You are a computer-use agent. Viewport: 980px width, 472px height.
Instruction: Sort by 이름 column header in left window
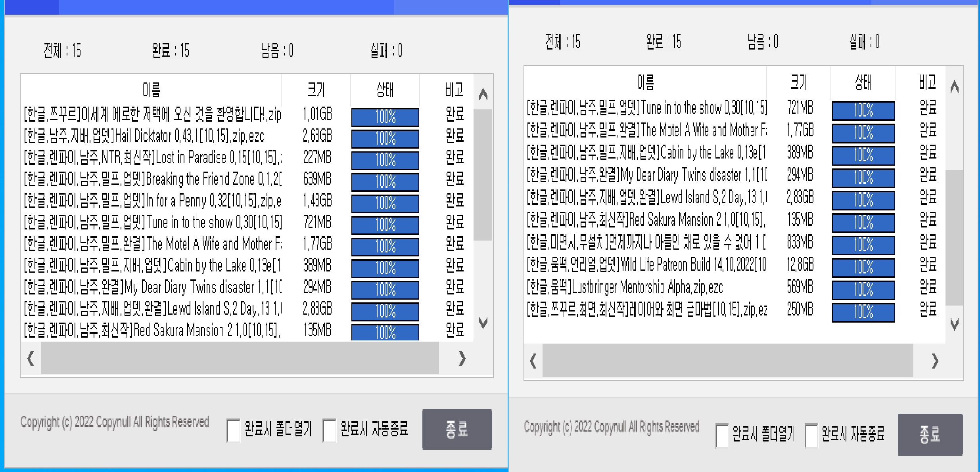(x=151, y=90)
